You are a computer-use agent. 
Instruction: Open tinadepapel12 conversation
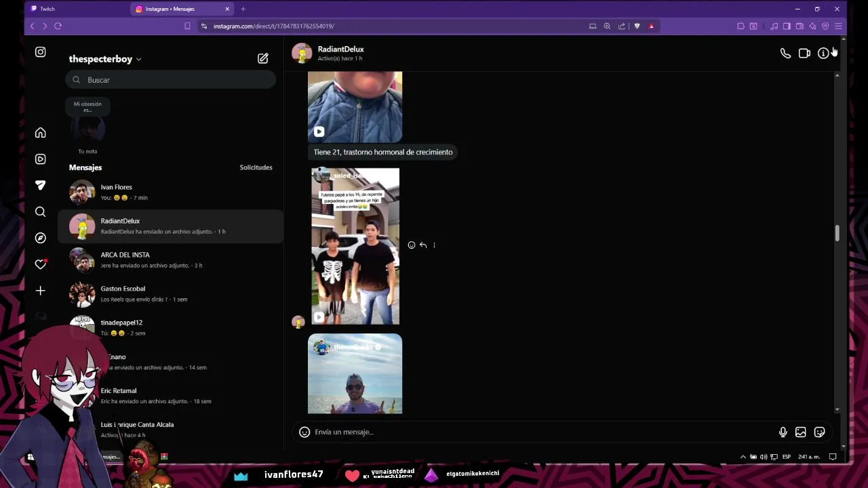coord(170,328)
